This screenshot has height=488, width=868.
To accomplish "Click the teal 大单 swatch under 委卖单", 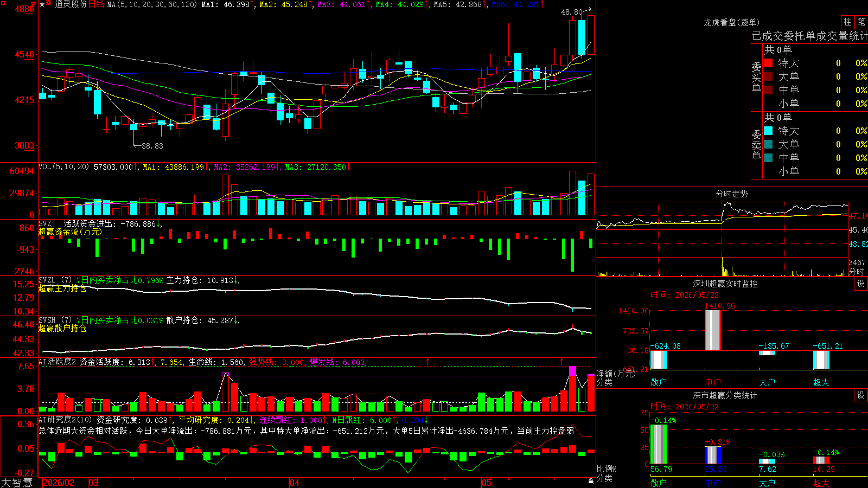I will click(x=768, y=144).
